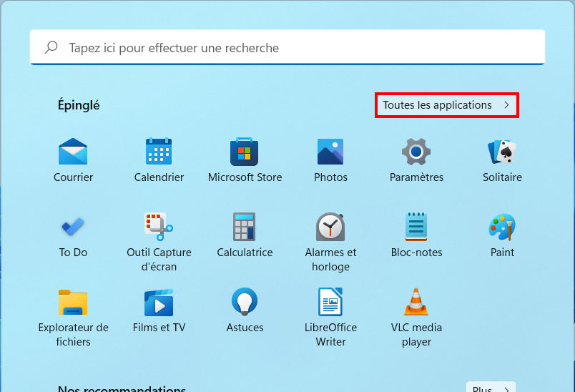Launch the Calendrier app
Viewport: 575px width, 392px height.
(159, 160)
